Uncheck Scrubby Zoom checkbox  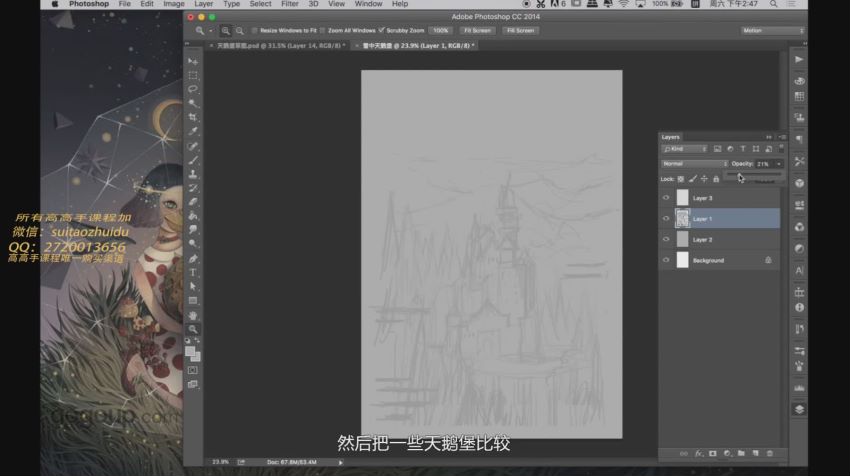[381, 30]
